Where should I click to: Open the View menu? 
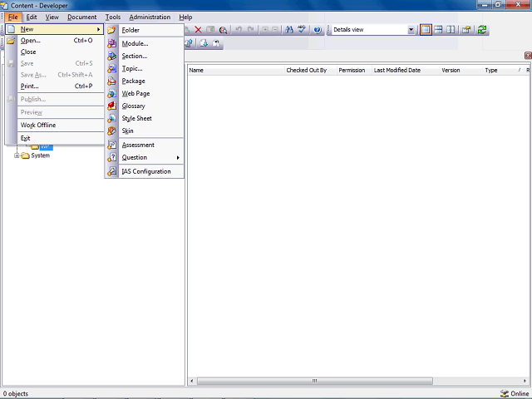coord(52,17)
